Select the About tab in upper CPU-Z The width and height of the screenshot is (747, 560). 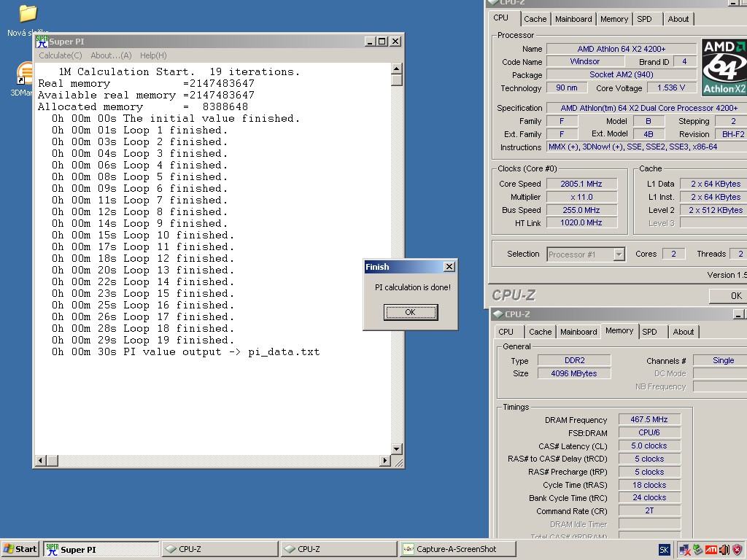(x=678, y=19)
